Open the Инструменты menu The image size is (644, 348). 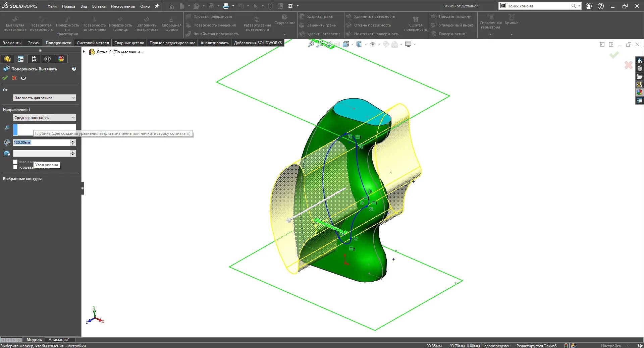pyautogui.click(x=123, y=6)
